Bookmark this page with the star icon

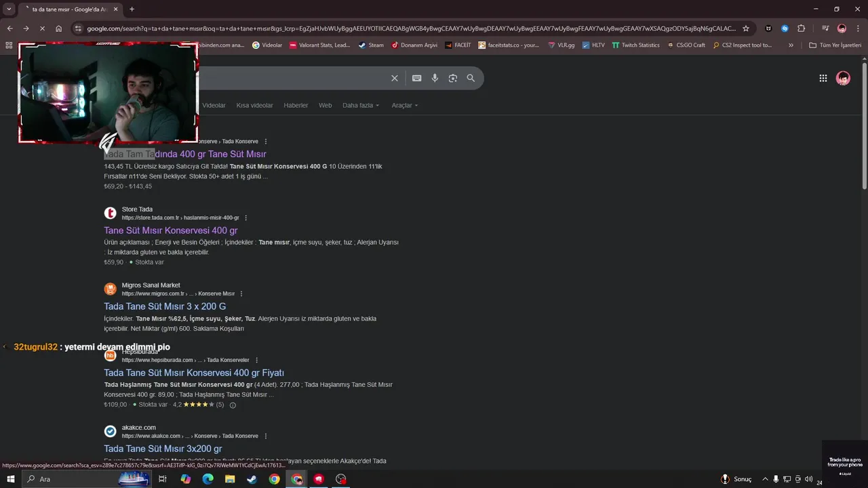coord(746,28)
